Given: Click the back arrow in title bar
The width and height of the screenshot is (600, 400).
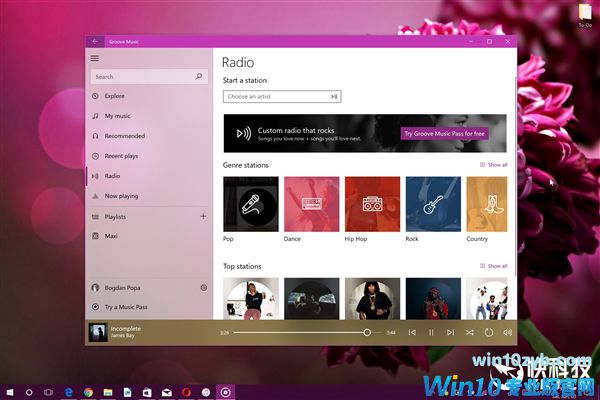Looking at the screenshot, I should pyautogui.click(x=95, y=41).
